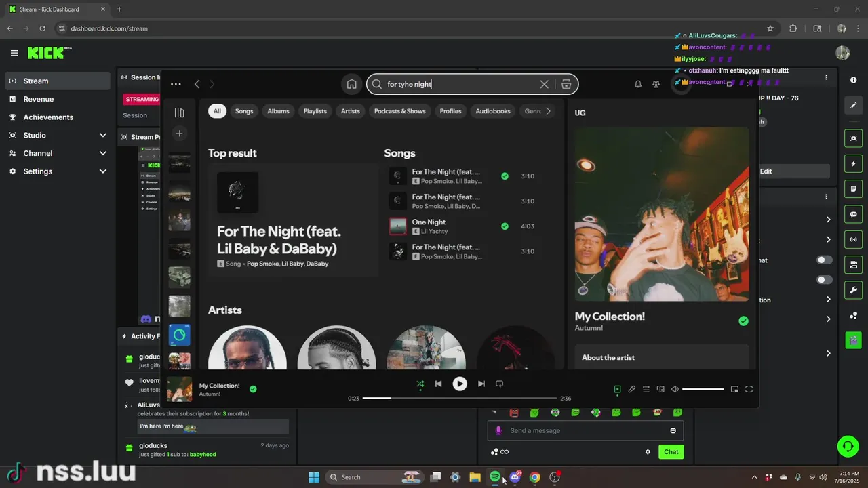Open the Spotify miniplayer

pos(734,389)
